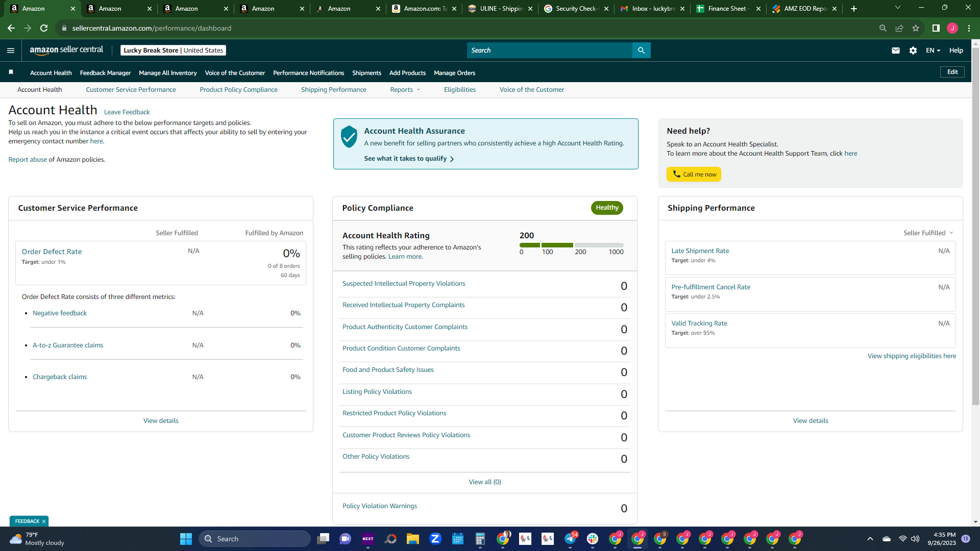Click the Windows taskbar Search box
The height and width of the screenshot is (551, 980).
254,539
